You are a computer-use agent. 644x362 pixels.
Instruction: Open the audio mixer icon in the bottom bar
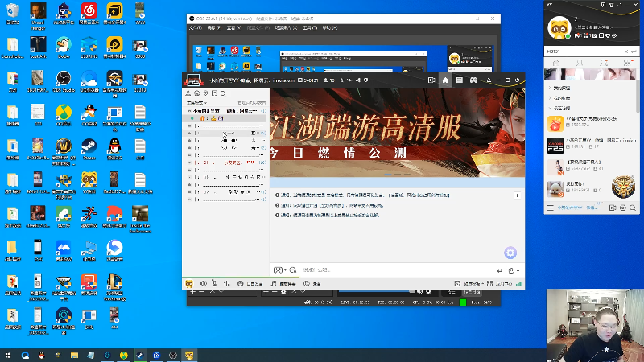227,284
